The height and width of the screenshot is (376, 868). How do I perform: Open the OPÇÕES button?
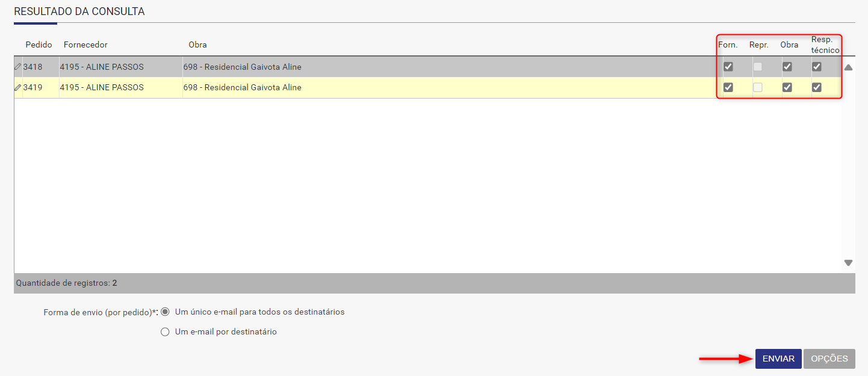[829, 359]
